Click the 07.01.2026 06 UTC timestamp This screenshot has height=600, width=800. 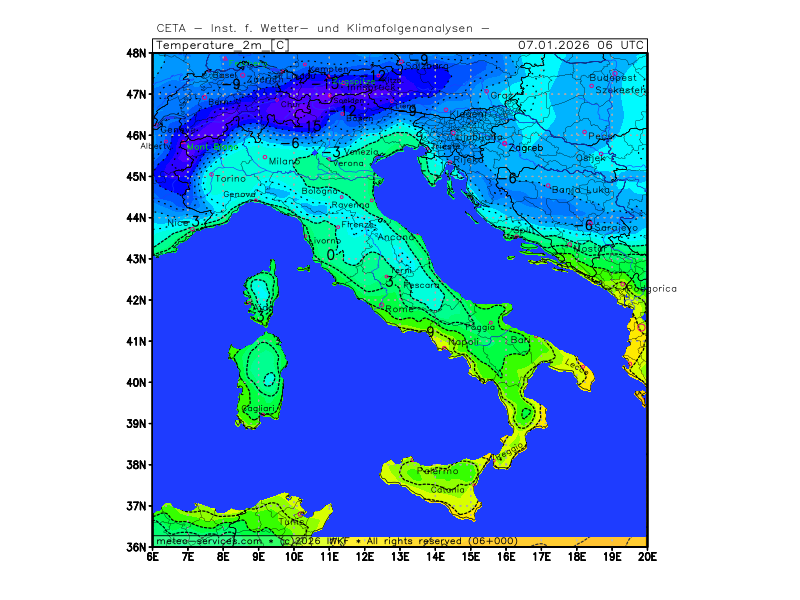click(x=581, y=45)
